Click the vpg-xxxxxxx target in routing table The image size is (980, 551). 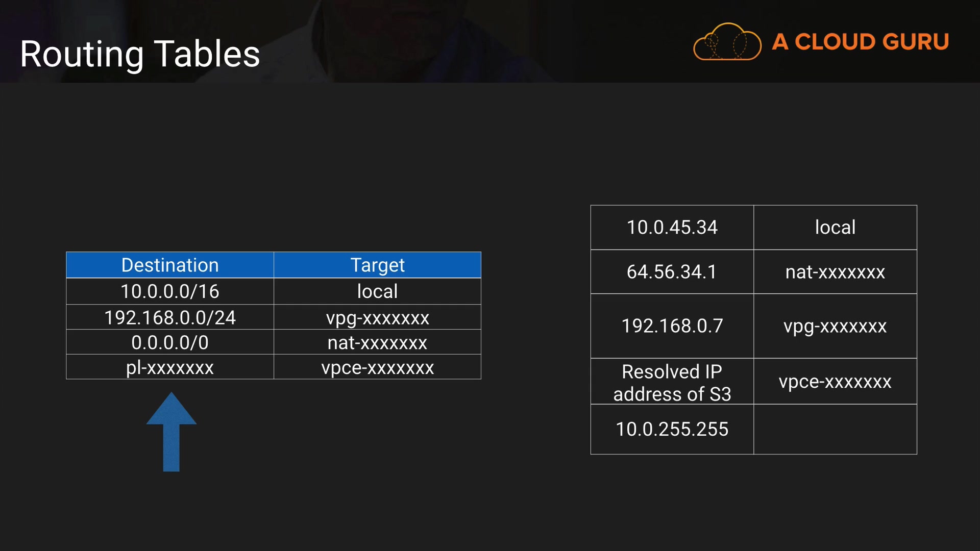[x=377, y=317]
